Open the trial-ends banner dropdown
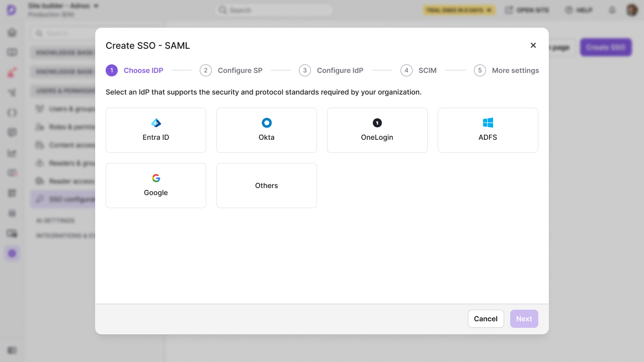This screenshot has height=362, width=644. 459,10
